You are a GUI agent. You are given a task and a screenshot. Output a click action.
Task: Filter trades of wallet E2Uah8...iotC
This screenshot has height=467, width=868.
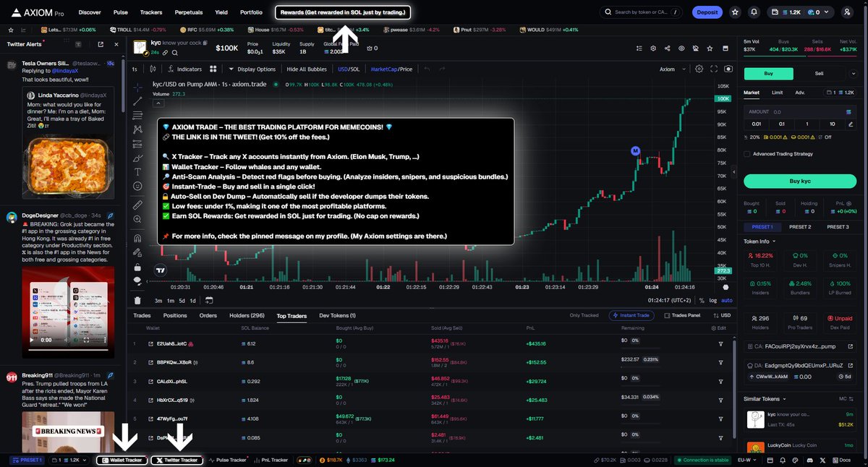tap(720, 343)
